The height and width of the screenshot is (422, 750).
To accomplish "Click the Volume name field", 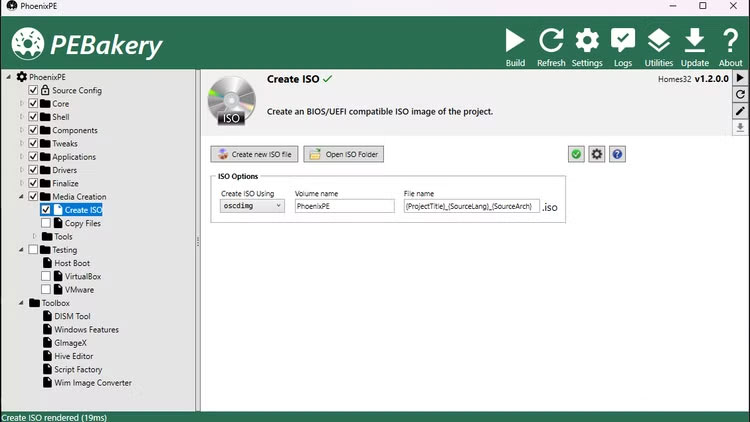I will pyautogui.click(x=344, y=206).
